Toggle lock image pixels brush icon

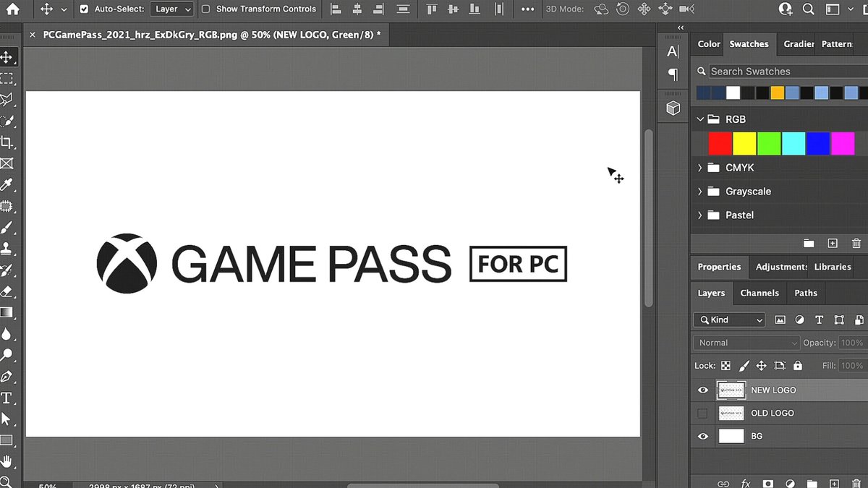click(x=744, y=366)
